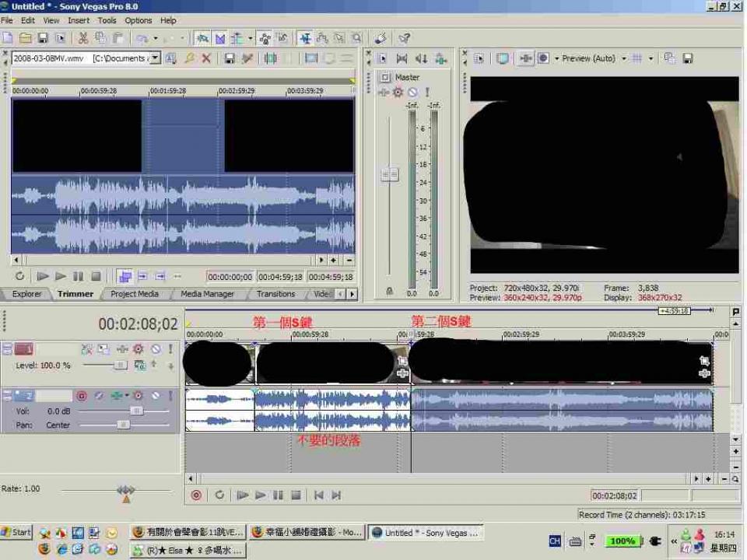The image size is (747, 560).
Task: Save the project with the floppy disk icon
Action: click(x=42, y=38)
